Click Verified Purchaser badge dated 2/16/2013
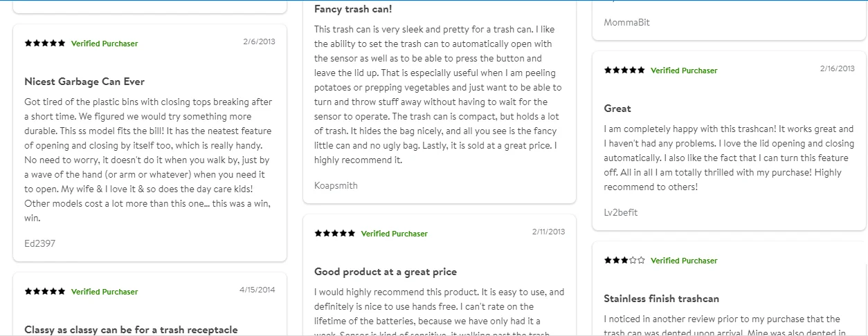The height and width of the screenshot is (336, 868). tap(684, 71)
